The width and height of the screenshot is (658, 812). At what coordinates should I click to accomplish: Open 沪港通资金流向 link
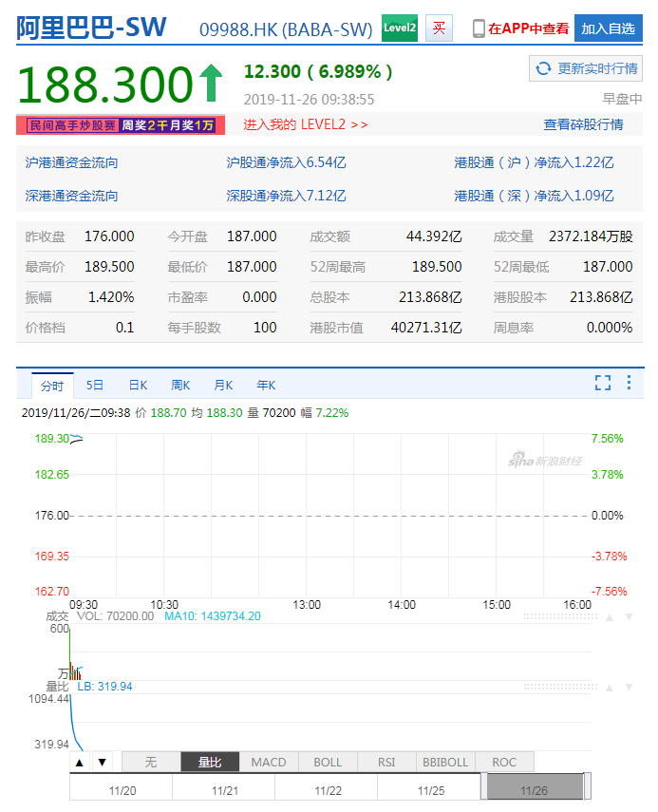(x=71, y=163)
